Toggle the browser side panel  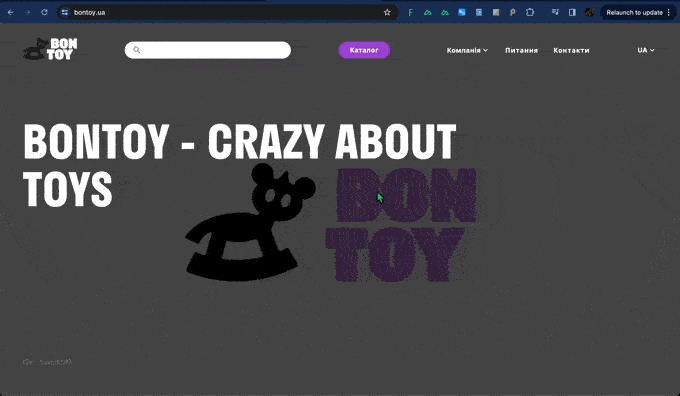pos(572,13)
